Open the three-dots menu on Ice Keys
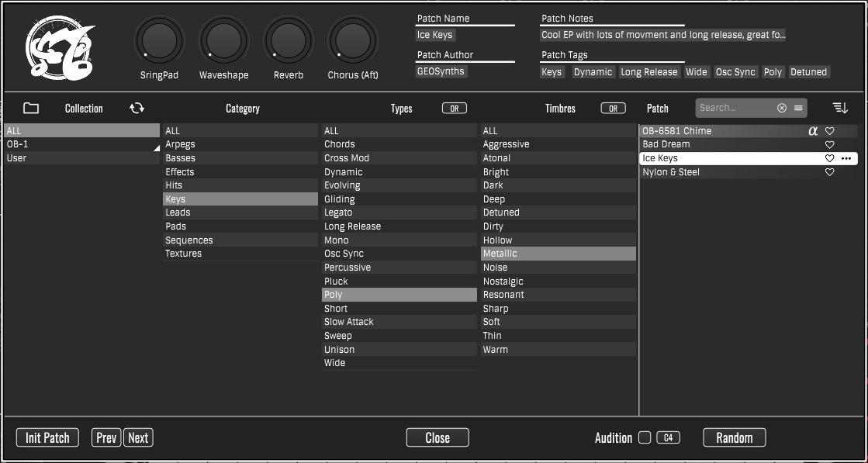The width and height of the screenshot is (868, 463). pyautogui.click(x=846, y=158)
